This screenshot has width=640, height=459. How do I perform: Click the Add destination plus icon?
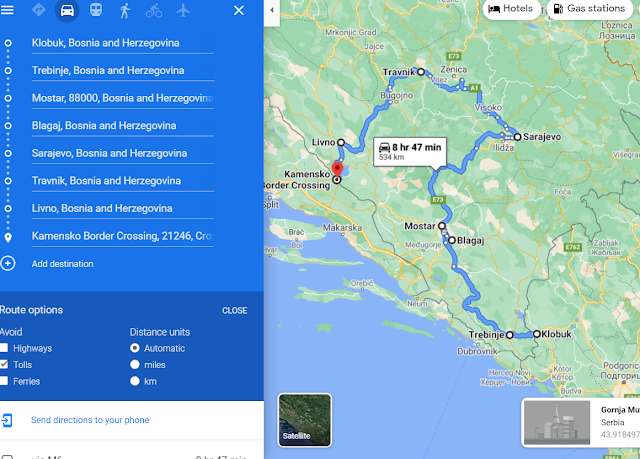(x=8, y=264)
